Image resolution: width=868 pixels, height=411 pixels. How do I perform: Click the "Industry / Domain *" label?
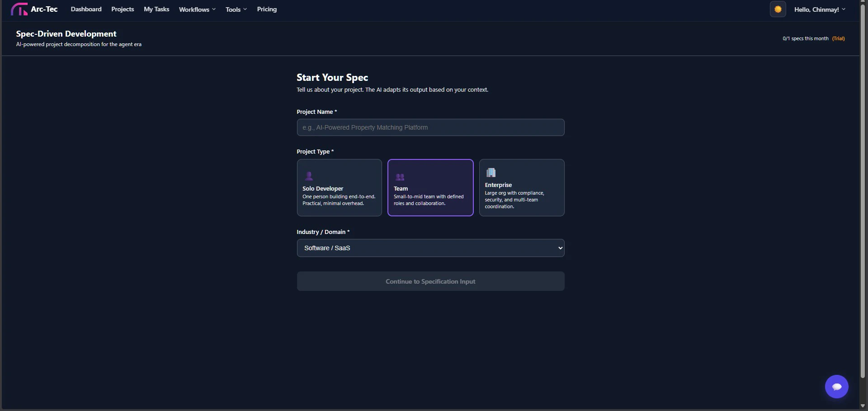click(323, 232)
